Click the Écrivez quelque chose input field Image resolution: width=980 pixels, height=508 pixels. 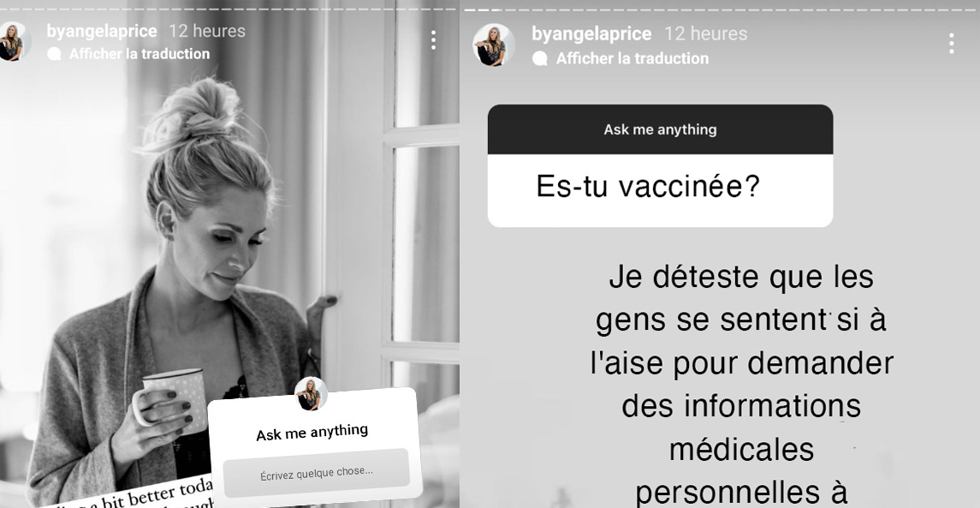316,473
